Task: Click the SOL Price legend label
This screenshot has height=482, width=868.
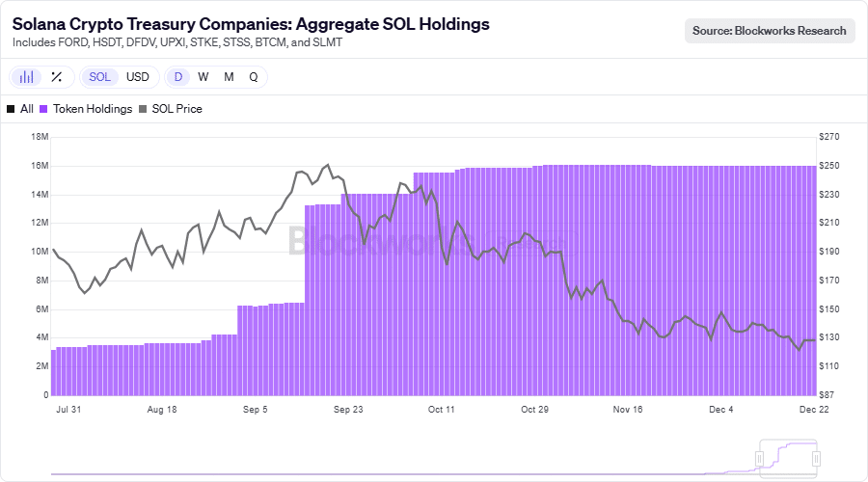Action: tap(177, 109)
